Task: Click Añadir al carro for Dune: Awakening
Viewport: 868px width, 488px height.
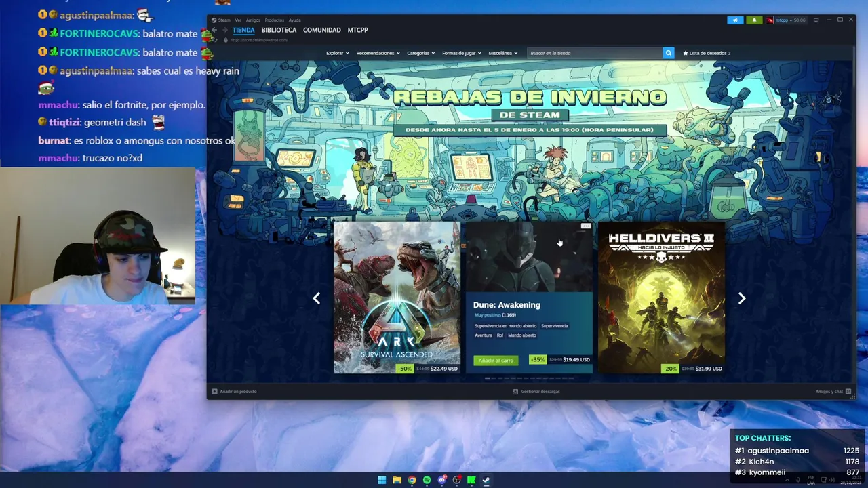Action: pyautogui.click(x=496, y=361)
